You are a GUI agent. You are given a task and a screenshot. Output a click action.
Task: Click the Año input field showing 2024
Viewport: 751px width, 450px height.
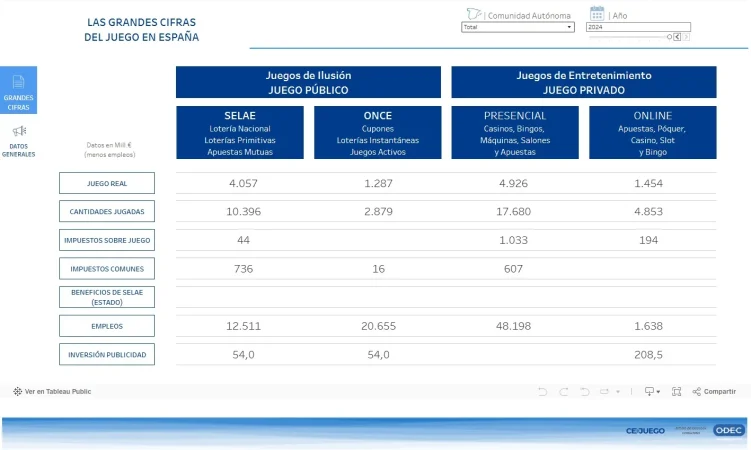(x=638, y=27)
